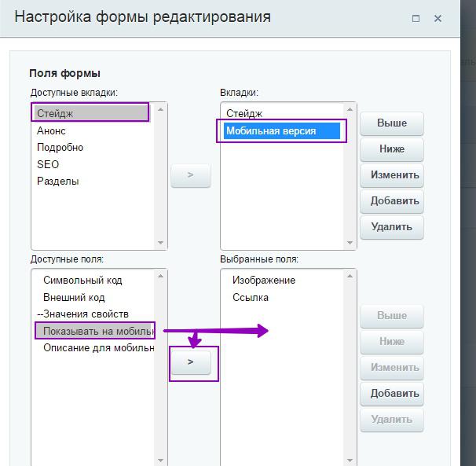Click upper Удалить button to delete tab

click(392, 227)
